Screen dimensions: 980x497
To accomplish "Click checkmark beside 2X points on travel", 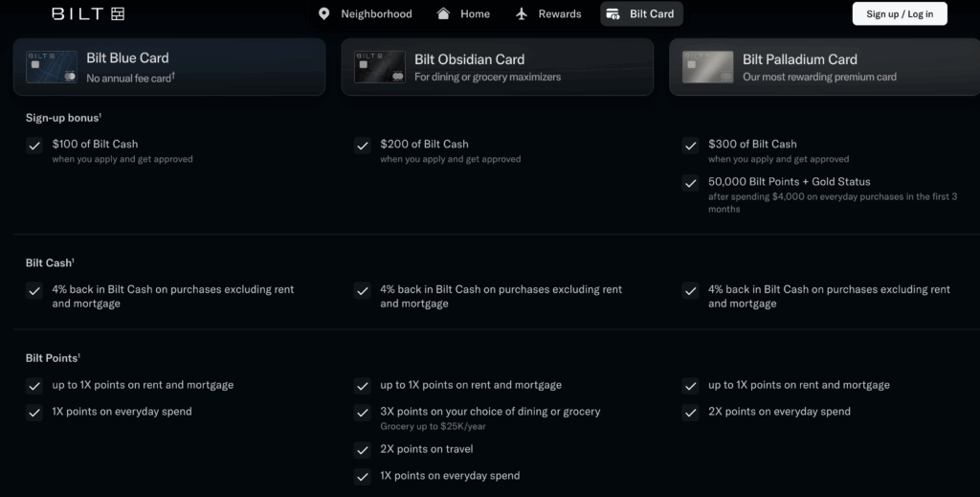I will 363,450.
